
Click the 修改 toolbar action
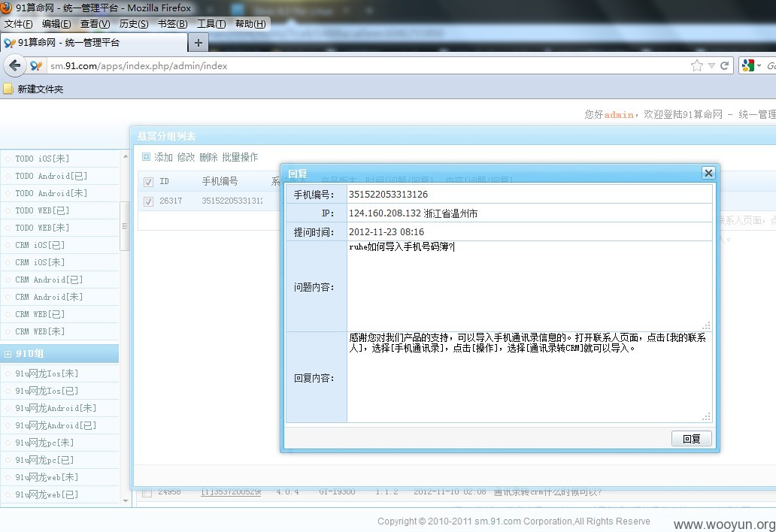(x=186, y=157)
